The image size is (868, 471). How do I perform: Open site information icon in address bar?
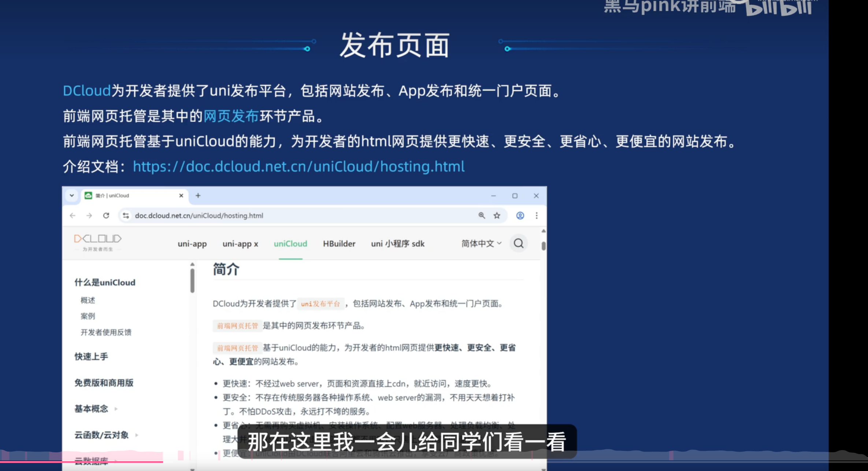tap(126, 216)
